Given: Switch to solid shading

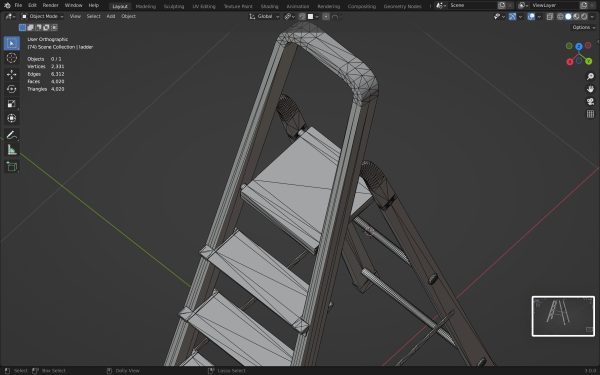Looking at the screenshot, I should pyautogui.click(x=568, y=16).
